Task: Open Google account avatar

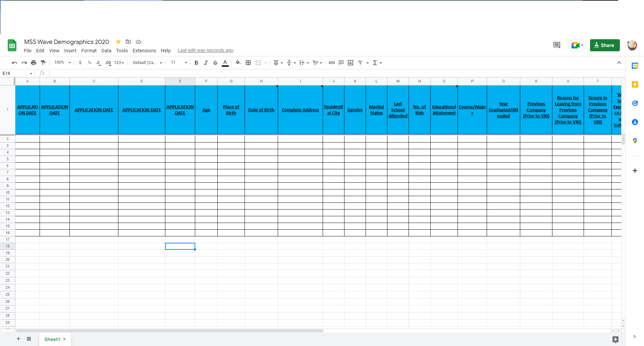Action: point(632,45)
